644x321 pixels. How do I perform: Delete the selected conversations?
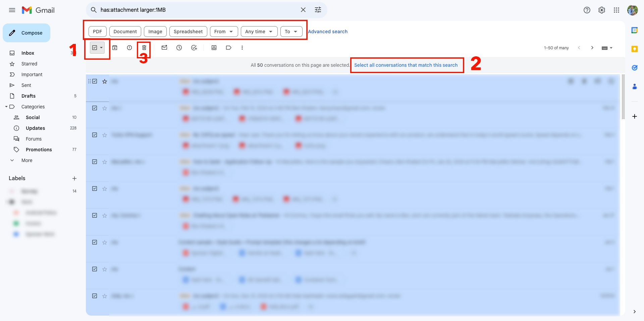[144, 48]
